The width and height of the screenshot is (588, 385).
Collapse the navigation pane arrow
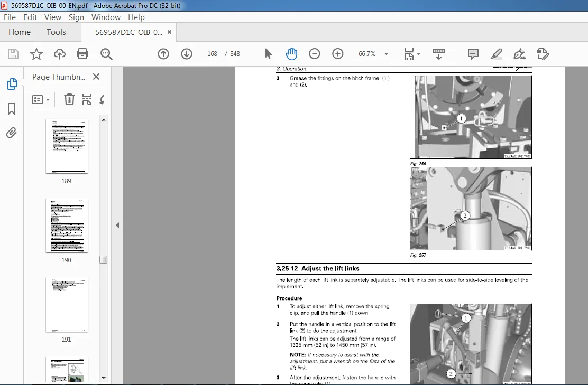pyautogui.click(x=117, y=225)
